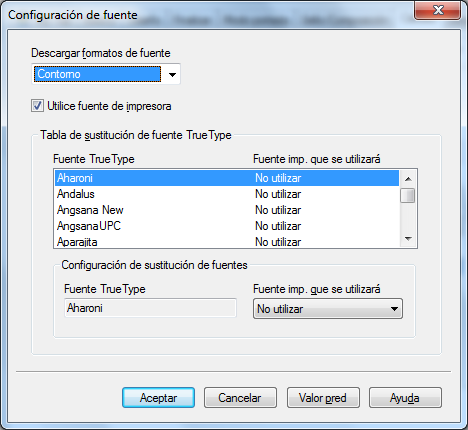Choose Angsana New font entry

227,210
